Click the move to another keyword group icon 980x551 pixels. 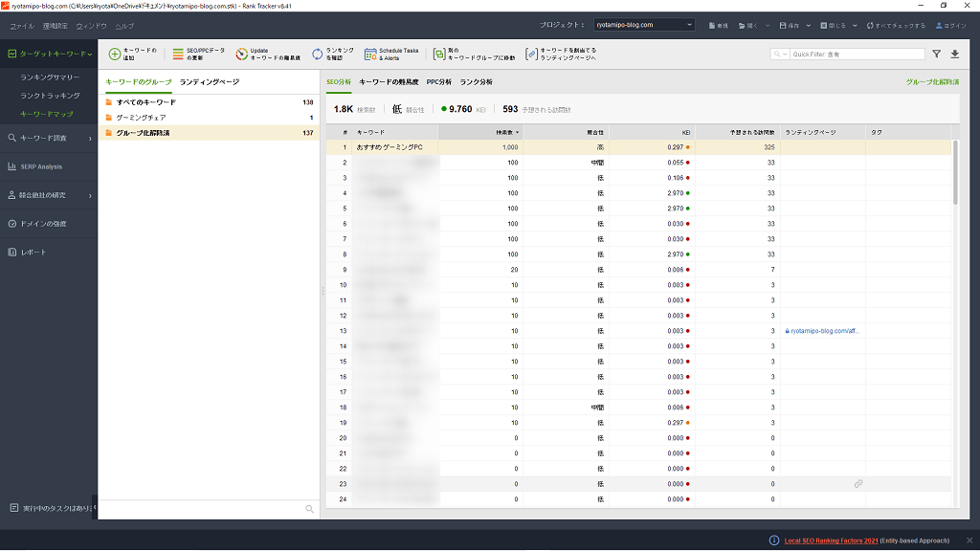pyautogui.click(x=438, y=55)
